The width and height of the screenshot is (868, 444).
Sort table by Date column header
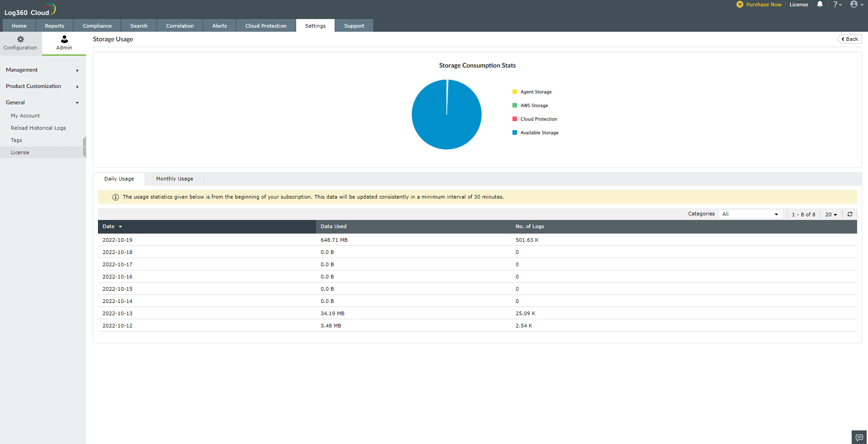coord(109,226)
